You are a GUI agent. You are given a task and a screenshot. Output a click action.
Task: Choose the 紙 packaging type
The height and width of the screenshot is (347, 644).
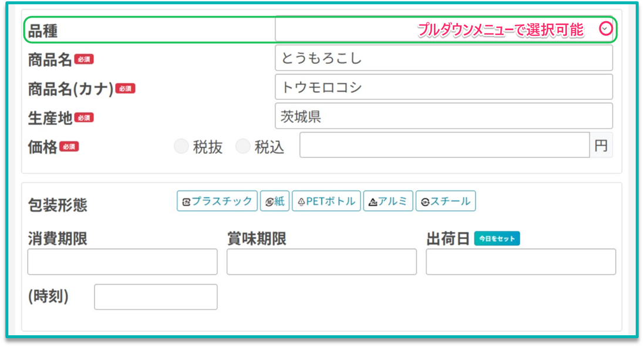(x=275, y=201)
